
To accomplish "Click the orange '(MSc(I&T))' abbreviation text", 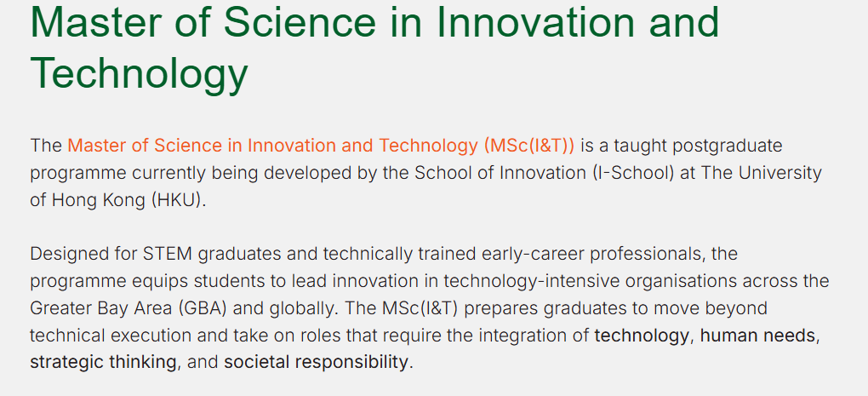I will point(528,146).
